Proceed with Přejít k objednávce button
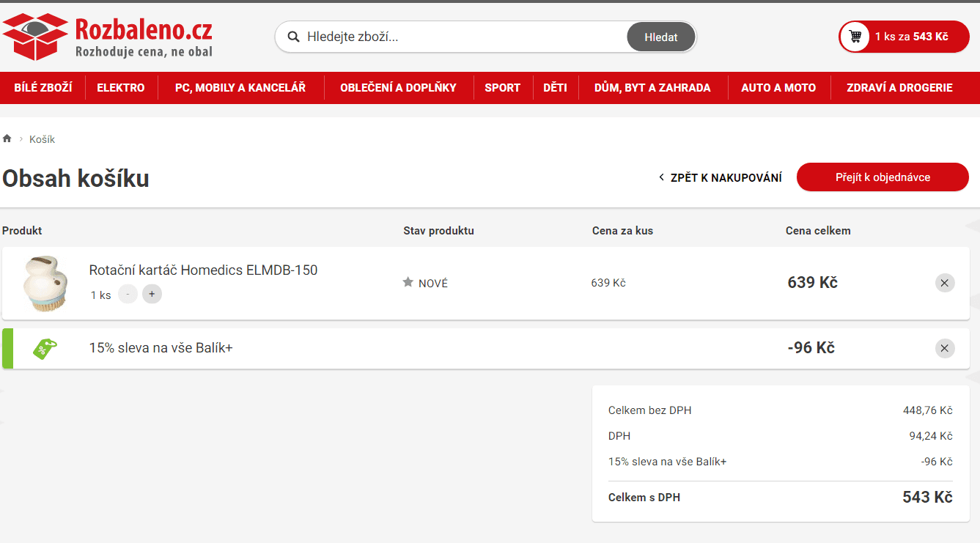Image resolution: width=980 pixels, height=543 pixels. pyautogui.click(x=883, y=177)
